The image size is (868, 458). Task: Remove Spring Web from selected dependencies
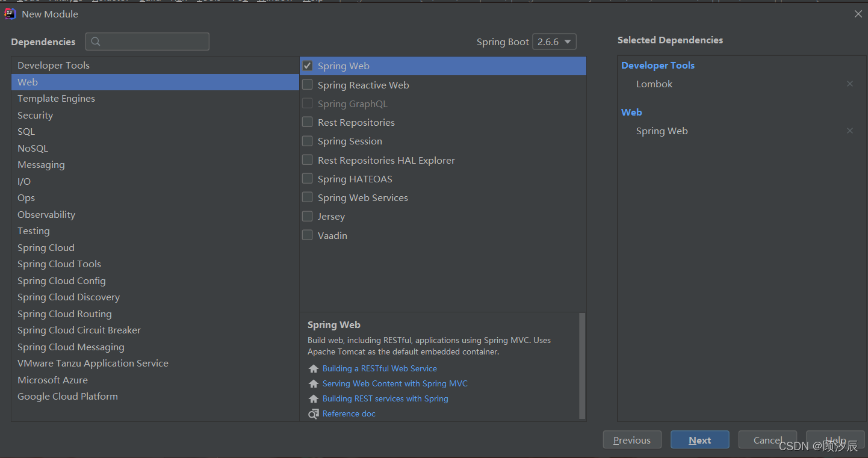(849, 131)
